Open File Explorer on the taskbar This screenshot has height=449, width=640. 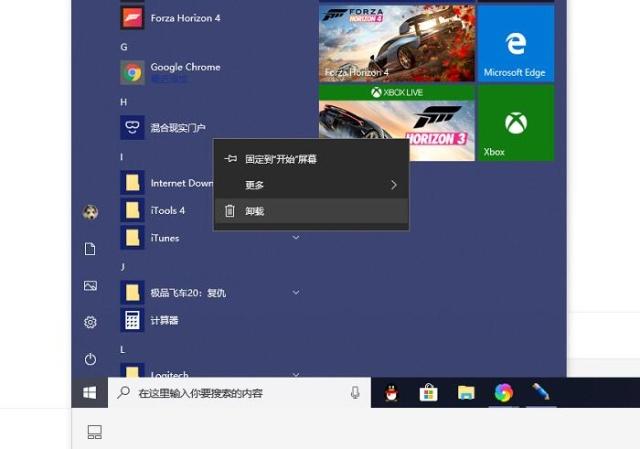[466, 393]
